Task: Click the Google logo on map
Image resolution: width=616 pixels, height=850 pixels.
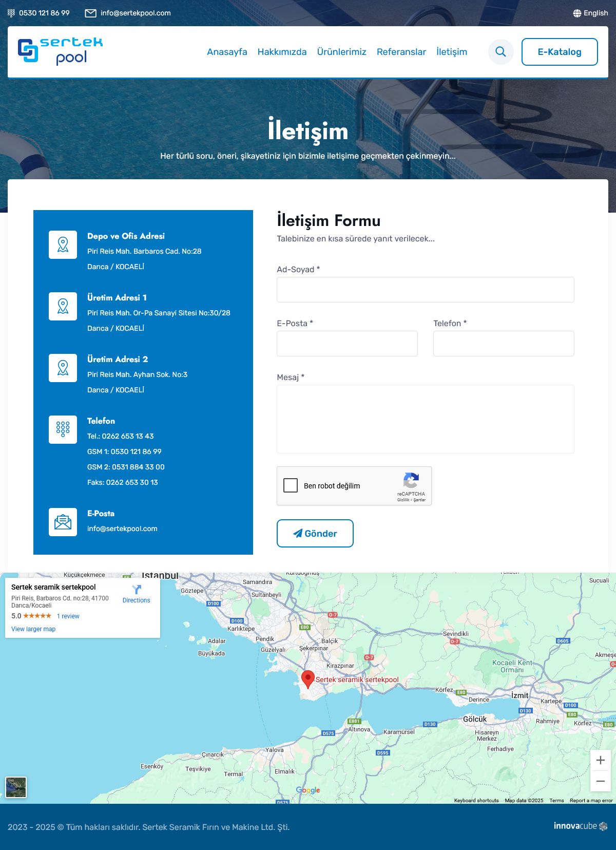Action: coord(308,790)
